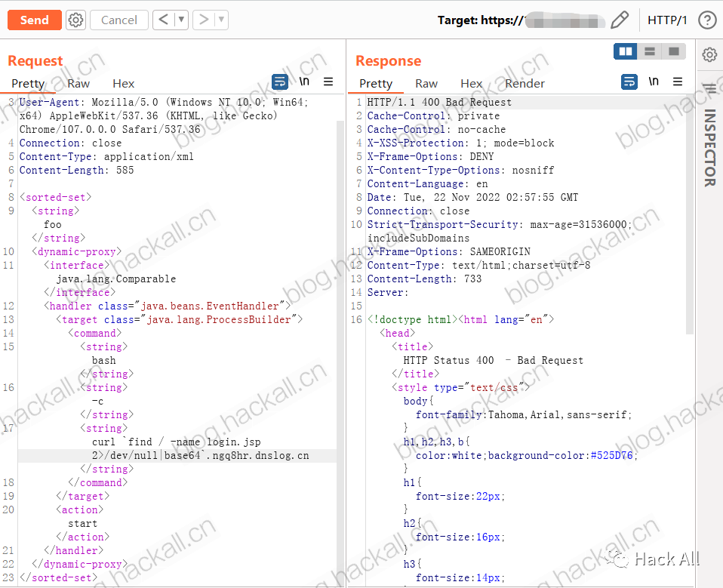Choose the side-by-side layout icon
This screenshot has width=723, height=588.
tap(625, 51)
